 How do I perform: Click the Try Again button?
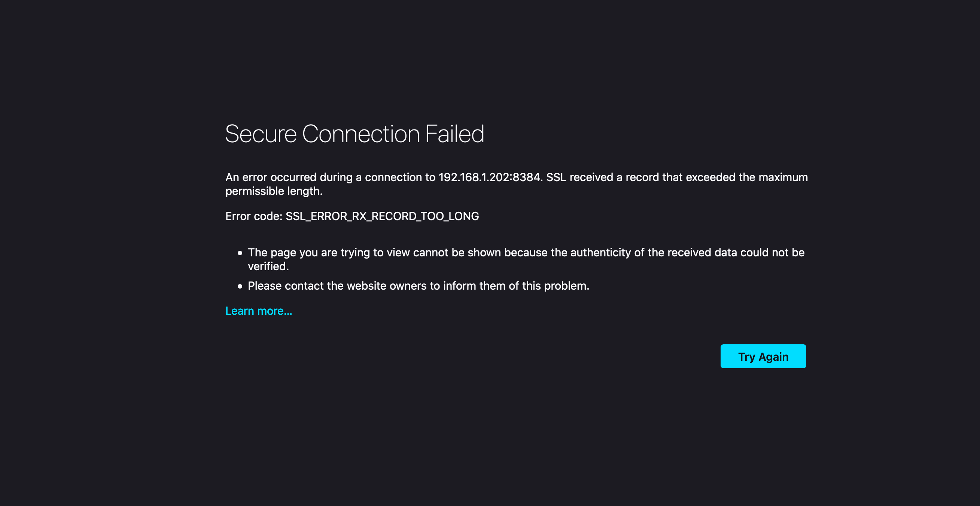click(763, 356)
